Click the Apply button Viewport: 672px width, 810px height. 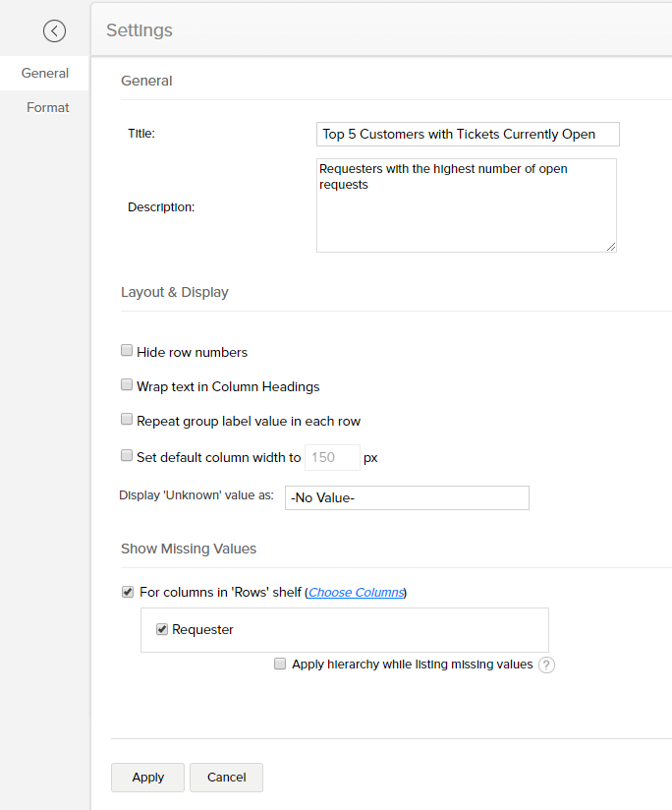147,778
